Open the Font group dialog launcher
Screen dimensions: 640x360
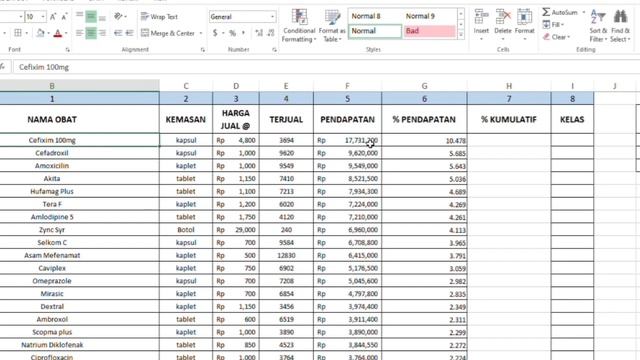[x=68, y=50]
